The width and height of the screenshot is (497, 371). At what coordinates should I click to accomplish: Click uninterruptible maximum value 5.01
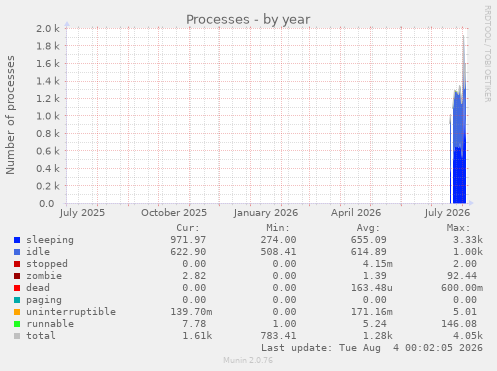[x=465, y=312]
